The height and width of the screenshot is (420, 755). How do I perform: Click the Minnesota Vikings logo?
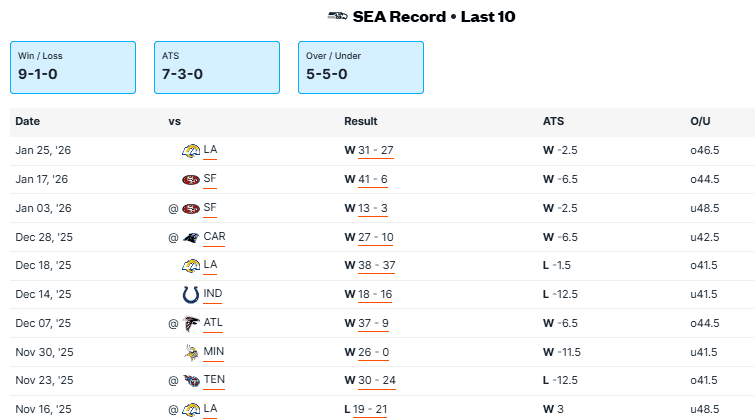tap(190, 352)
